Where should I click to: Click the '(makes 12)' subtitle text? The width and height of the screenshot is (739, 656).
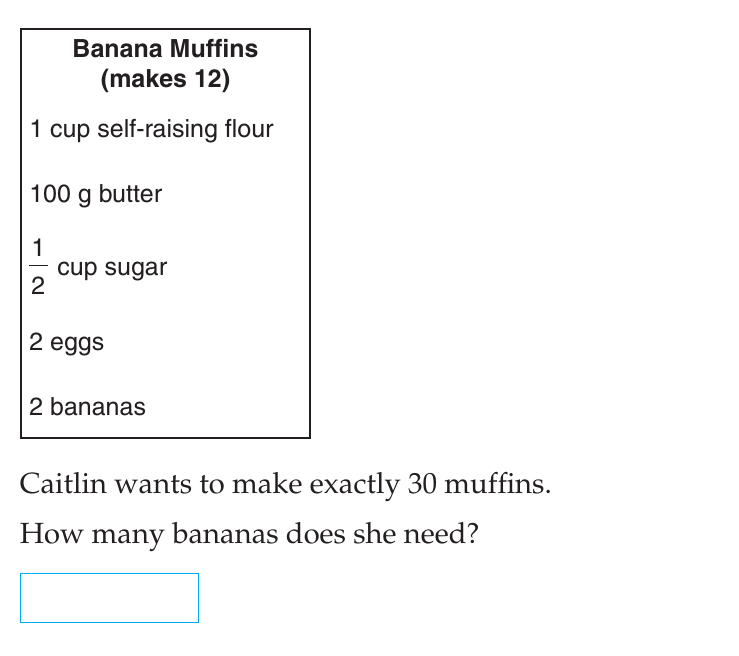(x=165, y=79)
